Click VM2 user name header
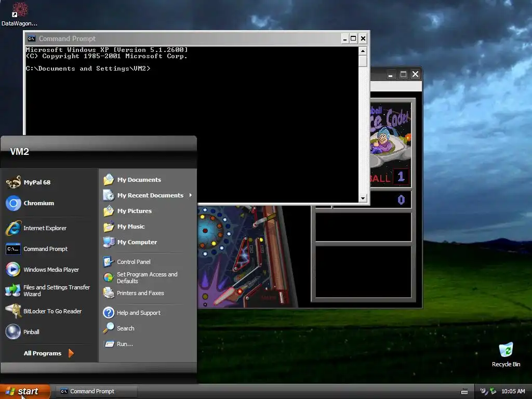This screenshot has height=399, width=532. pos(20,152)
